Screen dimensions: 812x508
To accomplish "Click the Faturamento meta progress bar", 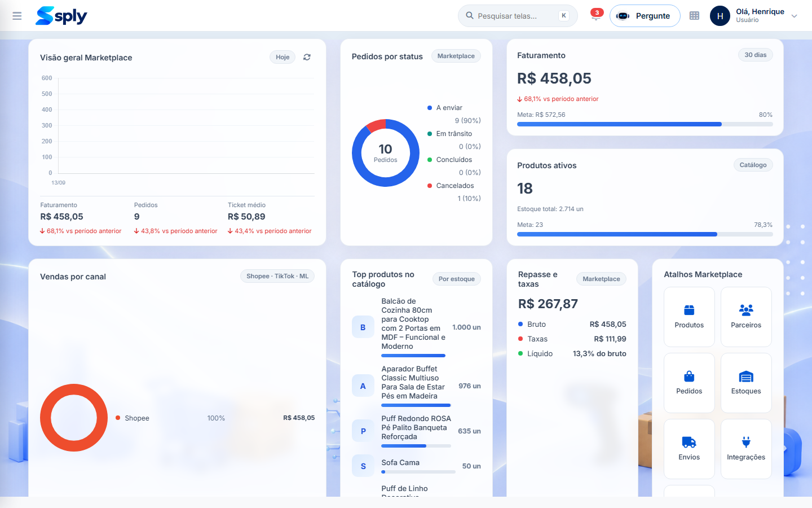I will 645,124.
